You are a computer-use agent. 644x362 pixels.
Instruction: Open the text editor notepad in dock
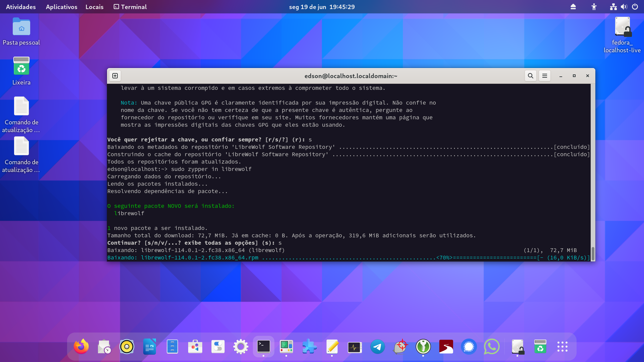332,347
